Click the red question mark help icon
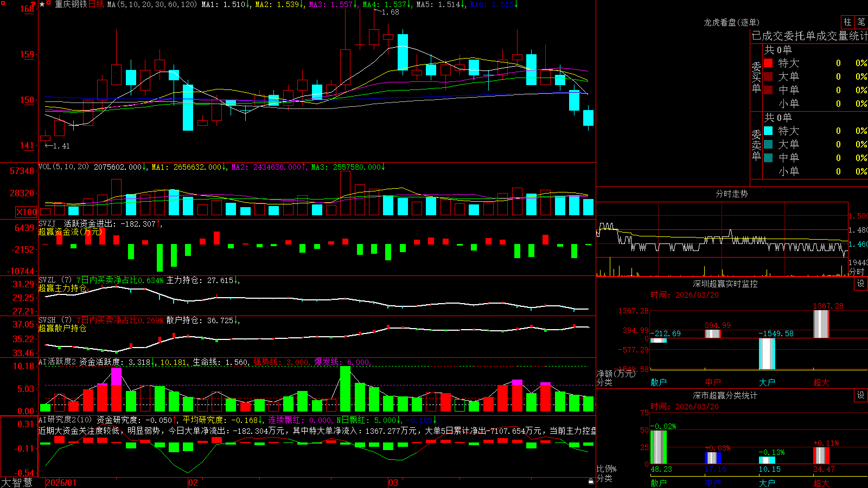The height and width of the screenshot is (488, 868). tap(33, 4)
